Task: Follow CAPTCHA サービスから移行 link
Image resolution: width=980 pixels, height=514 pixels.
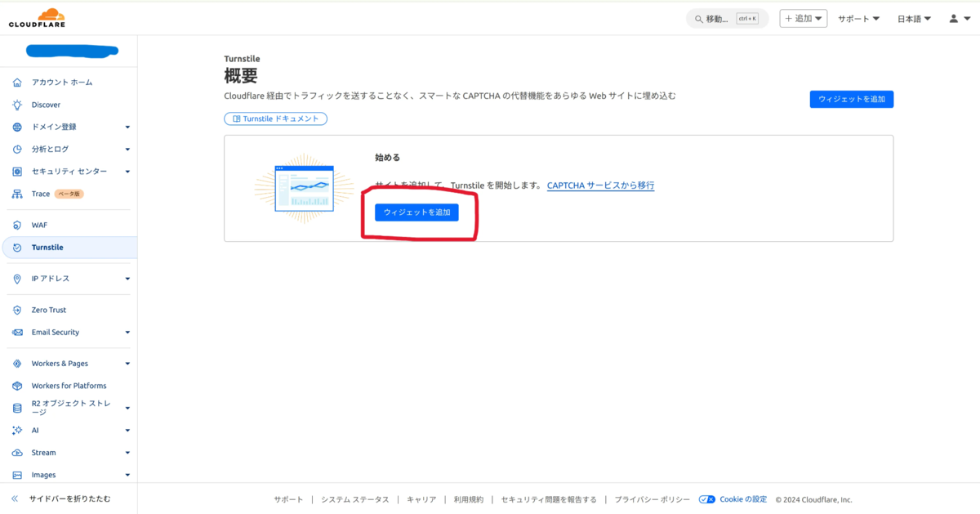Action: point(600,185)
